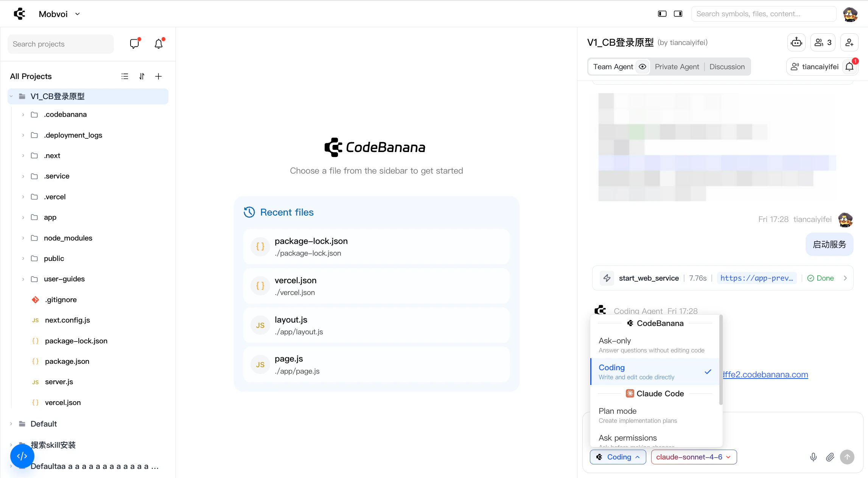The image size is (868, 478).
Task: Add a new project with plus icon
Action: click(x=159, y=76)
